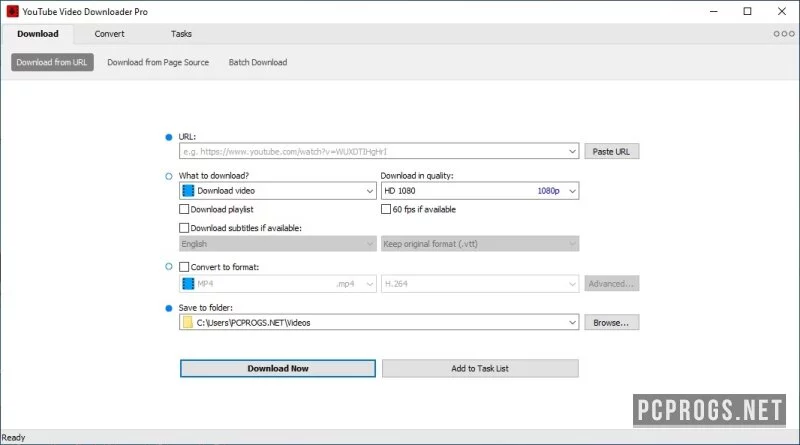
Task: Open the Keep original format (.vtt) dropdown
Action: pos(480,244)
